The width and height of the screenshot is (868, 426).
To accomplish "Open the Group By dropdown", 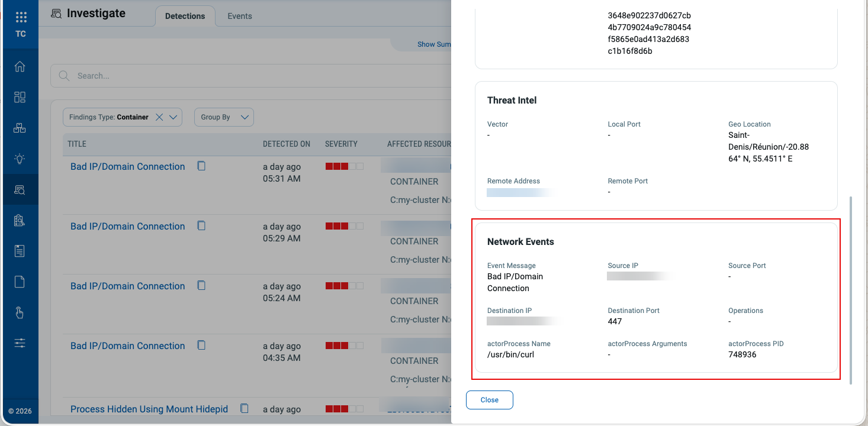I will click(x=224, y=117).
